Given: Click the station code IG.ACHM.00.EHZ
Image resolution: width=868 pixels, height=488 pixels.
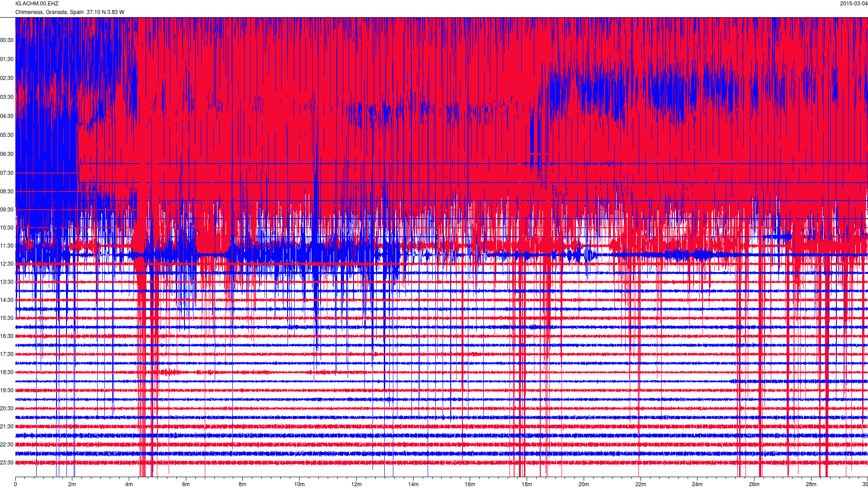Looking at the screenshot, I should click(x=37, y=4).
